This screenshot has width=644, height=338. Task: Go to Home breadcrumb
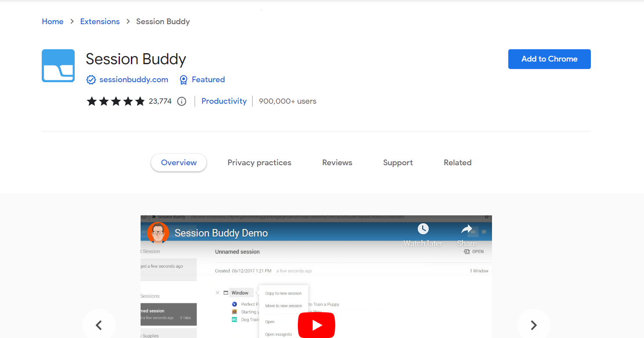pyautogui.click(x=53, y=22)
